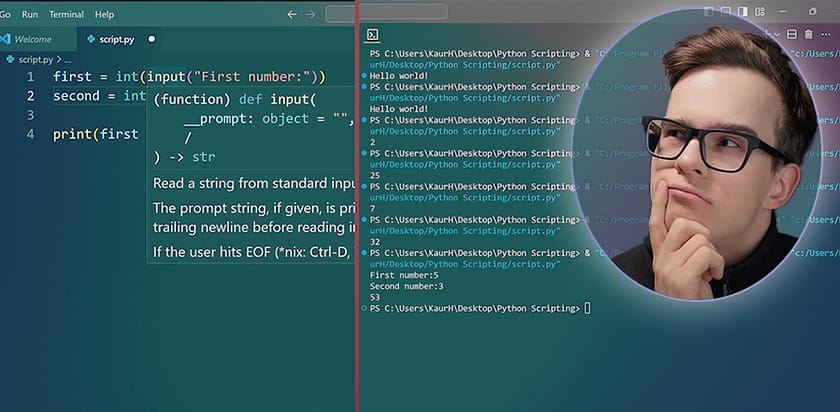Click terminal output 'First number:5'

[x=404, y=275]
